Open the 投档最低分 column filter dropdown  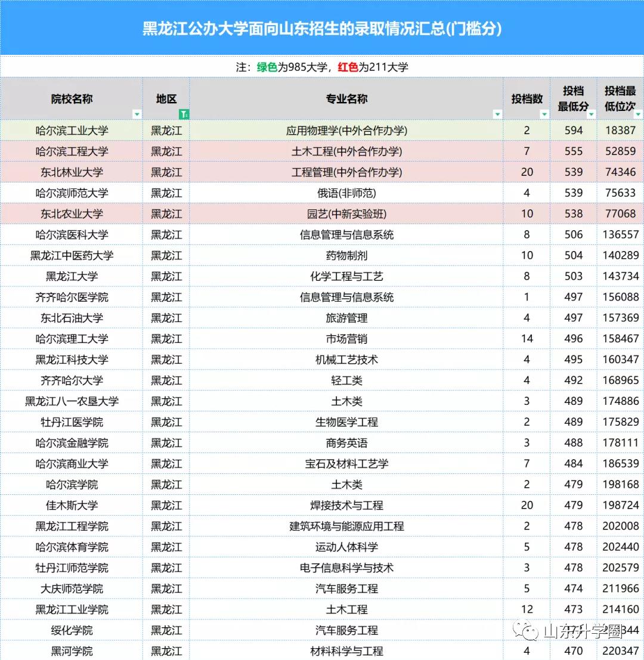(x=592, y=114)
